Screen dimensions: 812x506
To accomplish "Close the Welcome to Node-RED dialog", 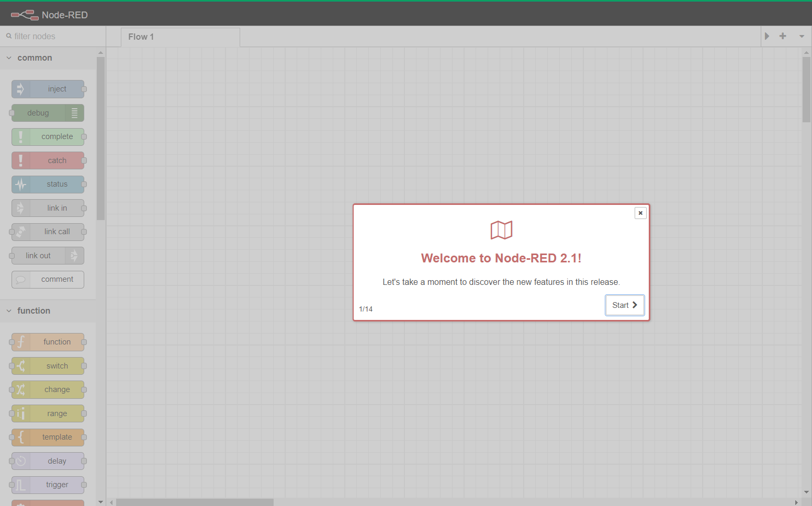I will coord(640,213).
